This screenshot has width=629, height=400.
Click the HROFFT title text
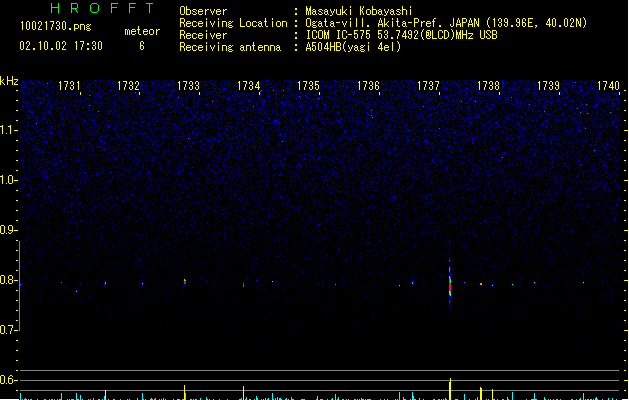102,8
